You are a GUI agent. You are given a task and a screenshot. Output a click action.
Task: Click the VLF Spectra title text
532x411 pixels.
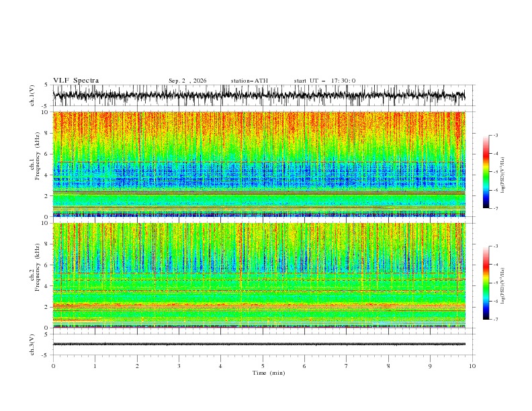(76, 81)
